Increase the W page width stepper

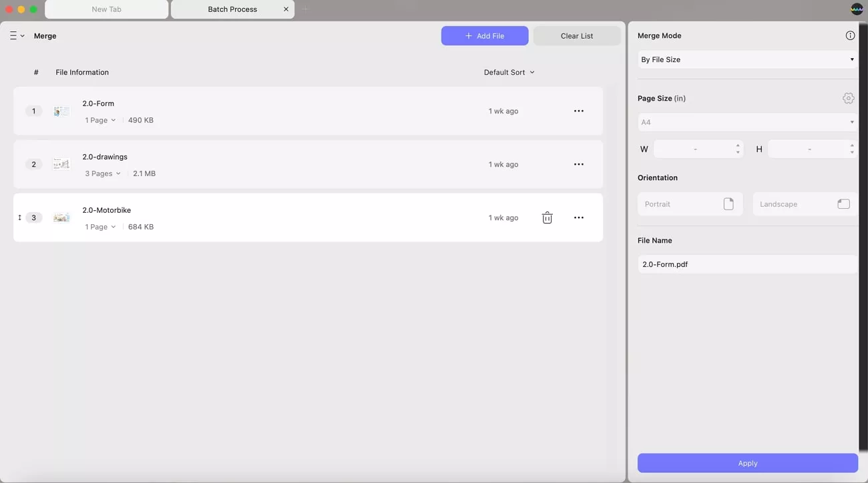pyautogui.click(x=737, y=145)
